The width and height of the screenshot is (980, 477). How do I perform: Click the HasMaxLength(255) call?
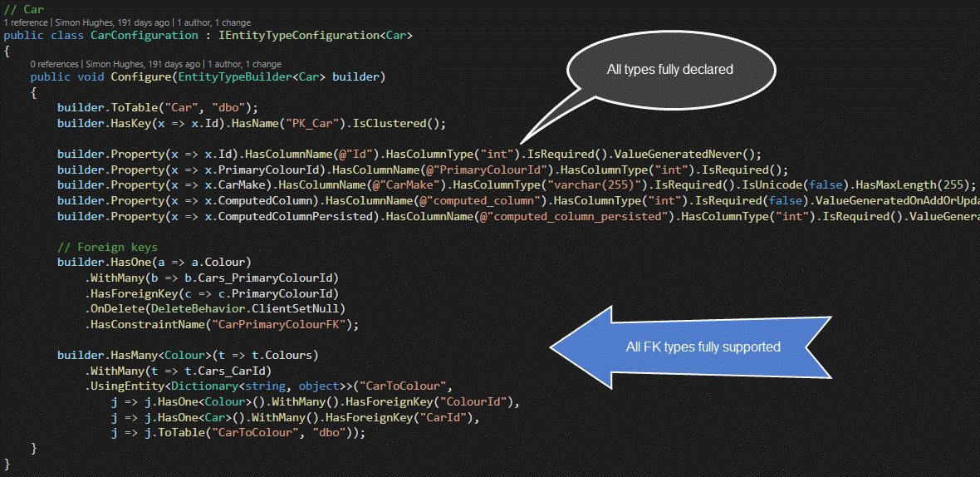pyautogui.click(x=910, y=184)
